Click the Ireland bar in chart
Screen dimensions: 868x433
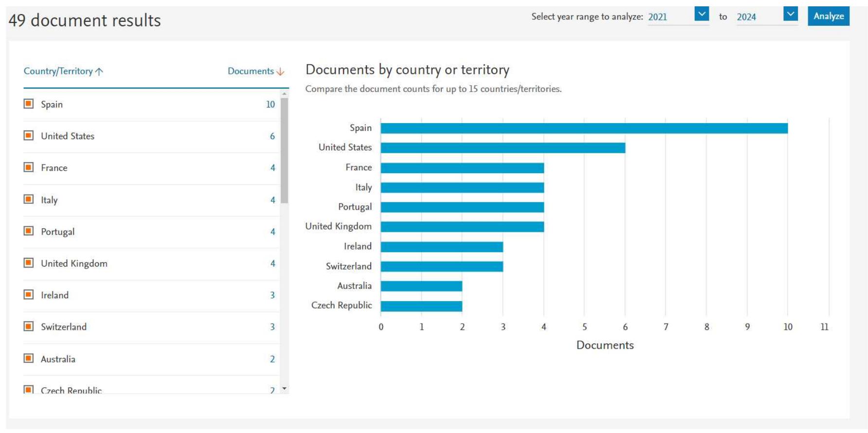tap(442, 247)
